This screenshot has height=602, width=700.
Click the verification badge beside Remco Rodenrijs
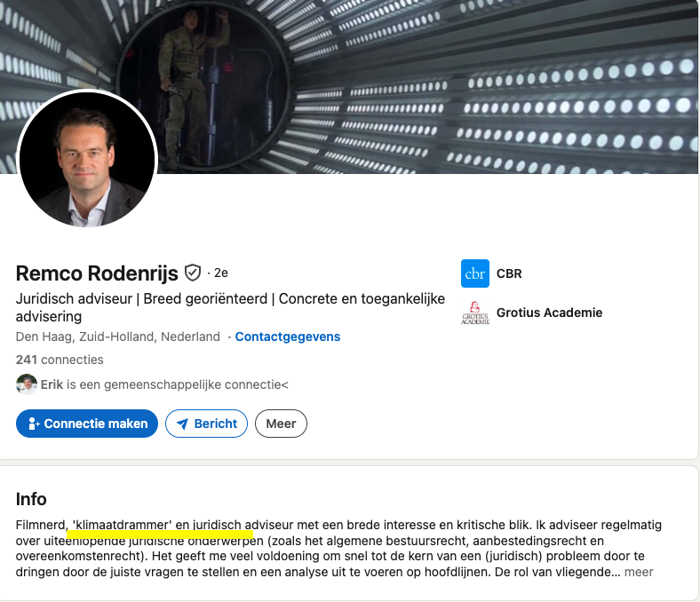coord(193,273)
